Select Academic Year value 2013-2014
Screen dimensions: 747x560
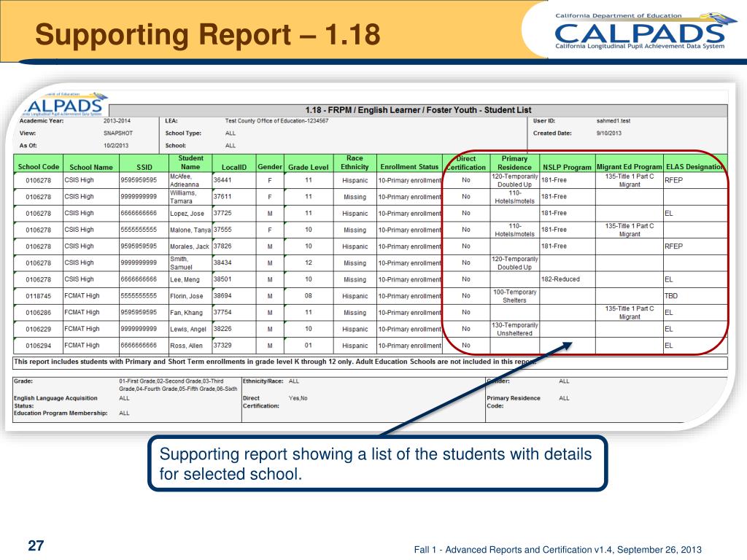pyautogui.click(x=117, y=121)
